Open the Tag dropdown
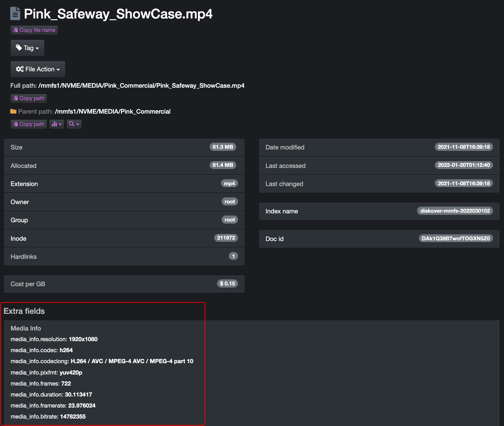The image size is (504, 426). pos(27,48)
